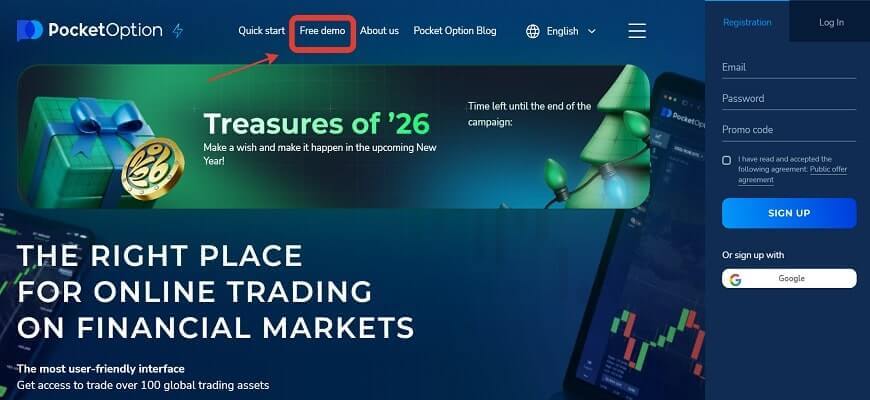
Task: Click the lightning bolt icon beside logo
Action: [x=178, y=31]
